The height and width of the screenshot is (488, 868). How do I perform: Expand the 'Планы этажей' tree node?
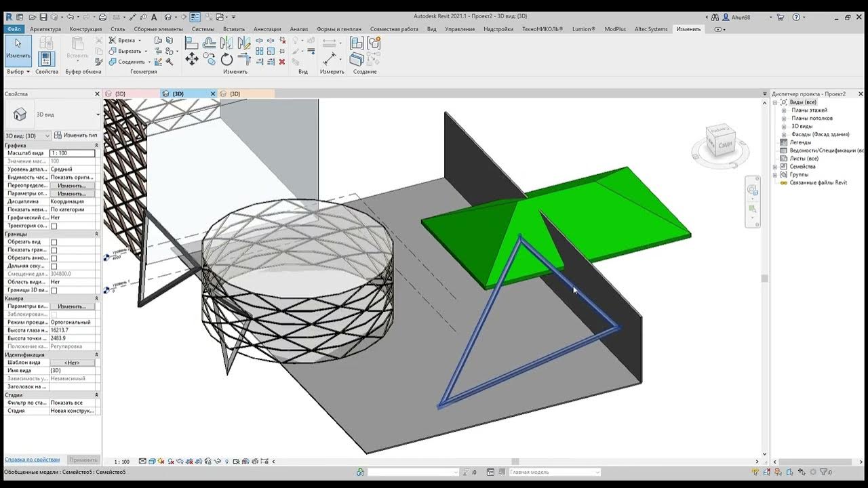click(x=784, y=110)
